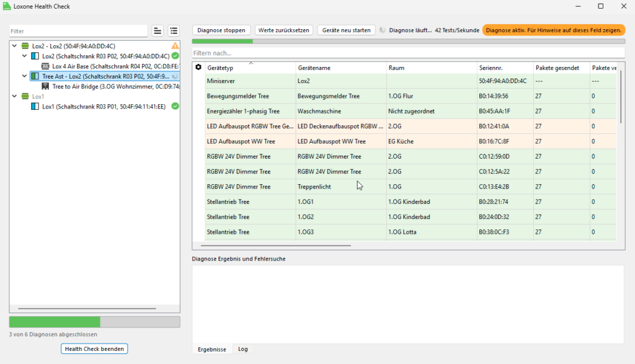Click green checkmark status next to Lox1 Schaltschrank
This screenshot has width=635, height=364.
point(175,106)
